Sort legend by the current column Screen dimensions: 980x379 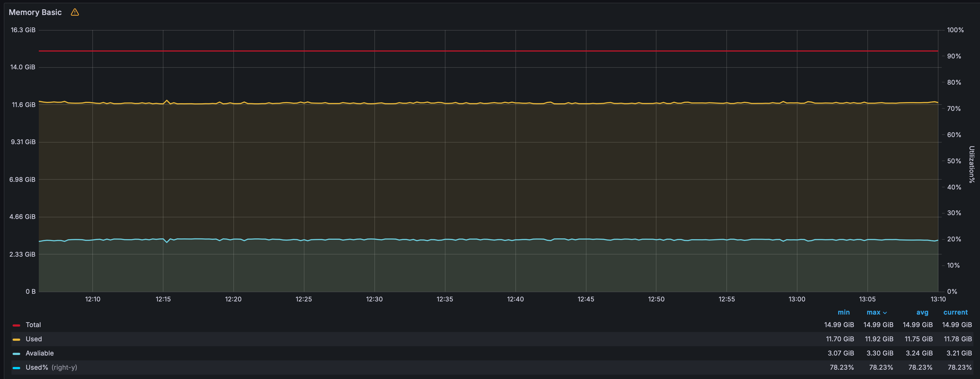click(955, 312)
